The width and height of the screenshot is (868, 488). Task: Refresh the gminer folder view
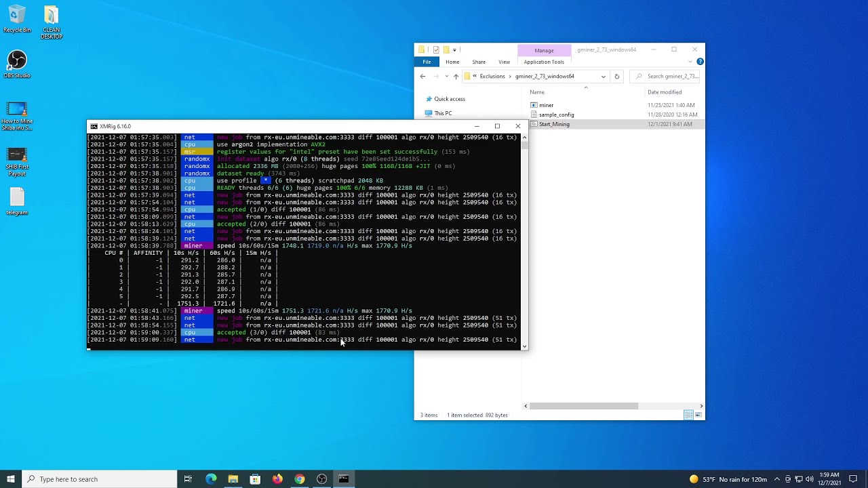tap(617, 77)
